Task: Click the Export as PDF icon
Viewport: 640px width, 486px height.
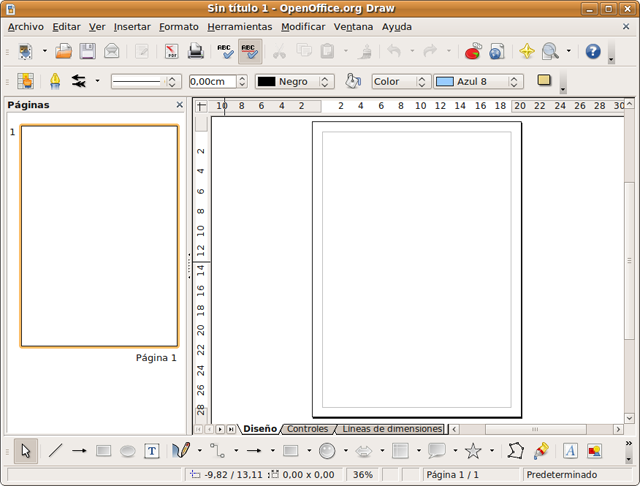Action: 171,51
